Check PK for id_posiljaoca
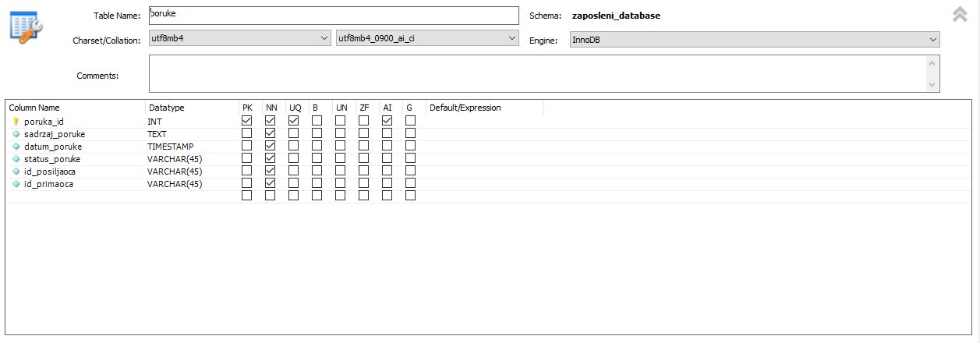Image resolution: width=980 pixels, height=343 pixels. 247,171
